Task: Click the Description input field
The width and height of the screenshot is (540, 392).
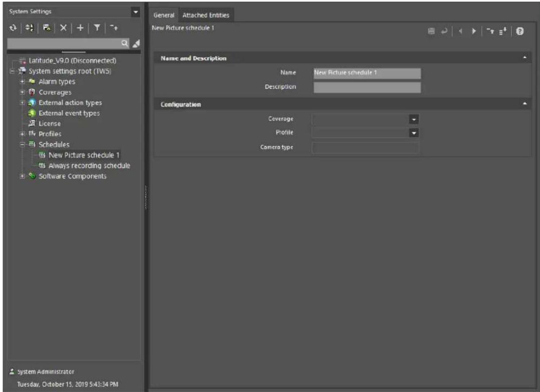Action: click(367, 87)
